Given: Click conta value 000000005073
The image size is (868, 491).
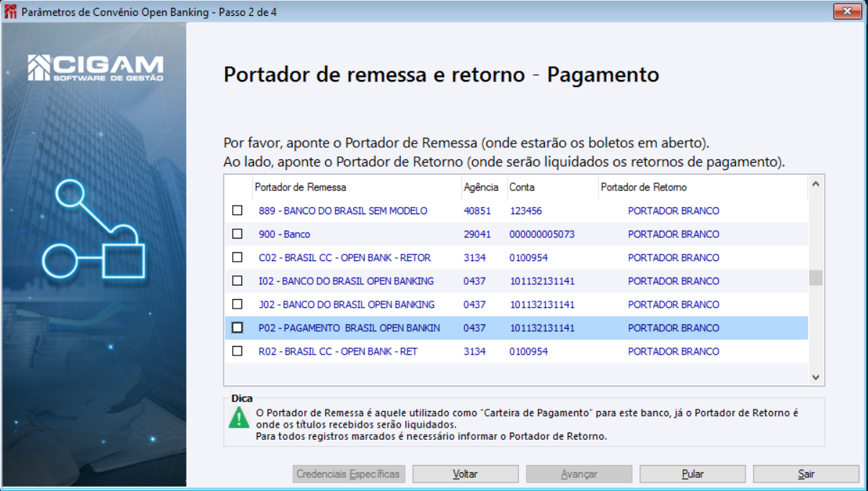Looking at the screenshot, I should point(542,234).
